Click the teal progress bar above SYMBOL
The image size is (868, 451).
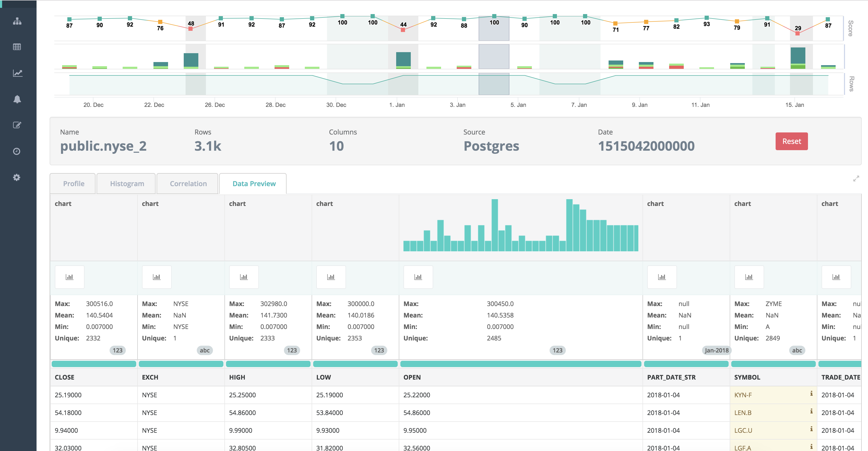tap(773, 364)
